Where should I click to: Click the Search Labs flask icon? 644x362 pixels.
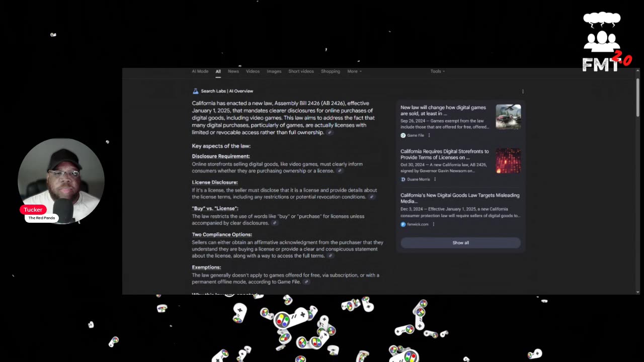click(x=195, y=91)
